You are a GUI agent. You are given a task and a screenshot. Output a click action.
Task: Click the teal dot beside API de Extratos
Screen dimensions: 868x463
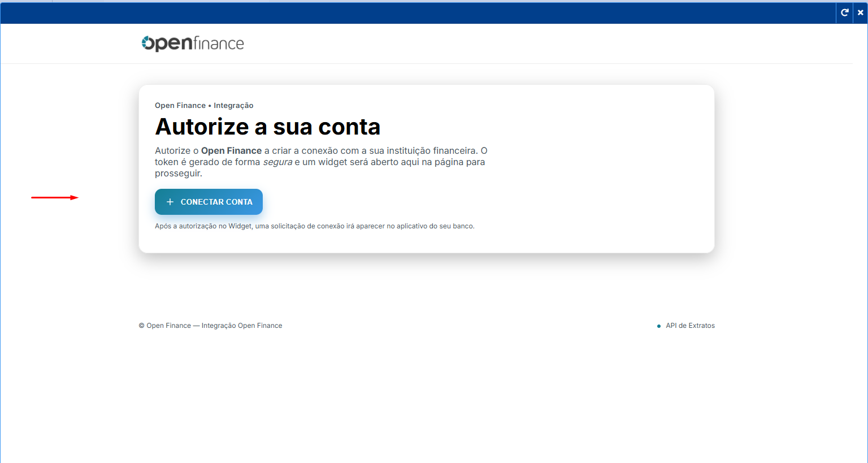click(x=659, y=326)
